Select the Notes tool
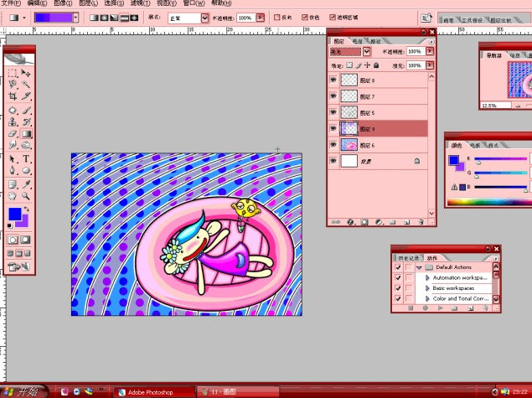The height and width of the screenshot is (398, 532). point(13,184)
